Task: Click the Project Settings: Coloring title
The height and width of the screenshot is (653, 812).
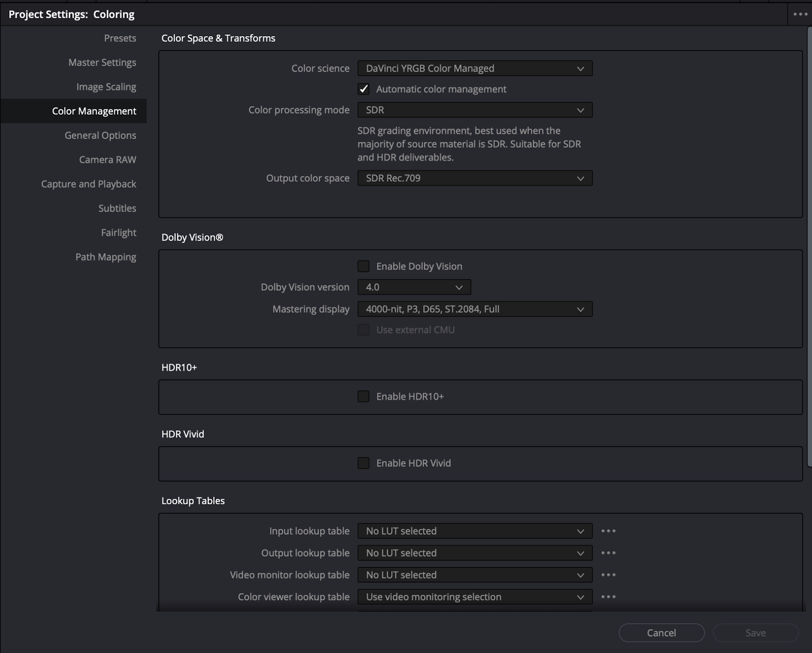Action: 72,14
